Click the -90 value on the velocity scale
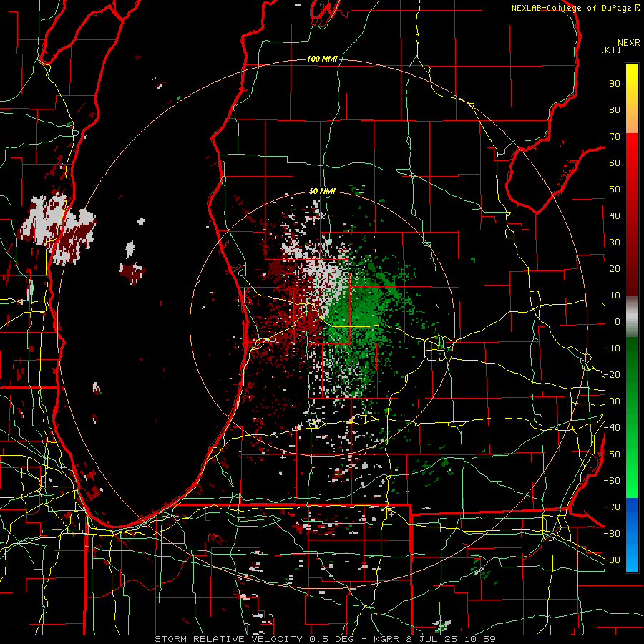Viewport: 644px width, 644px height. click(x=612, y=560)
